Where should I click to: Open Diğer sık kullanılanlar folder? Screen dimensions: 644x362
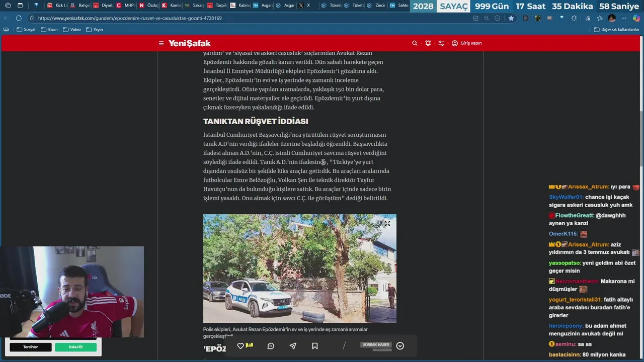click(x=616, y=30)
